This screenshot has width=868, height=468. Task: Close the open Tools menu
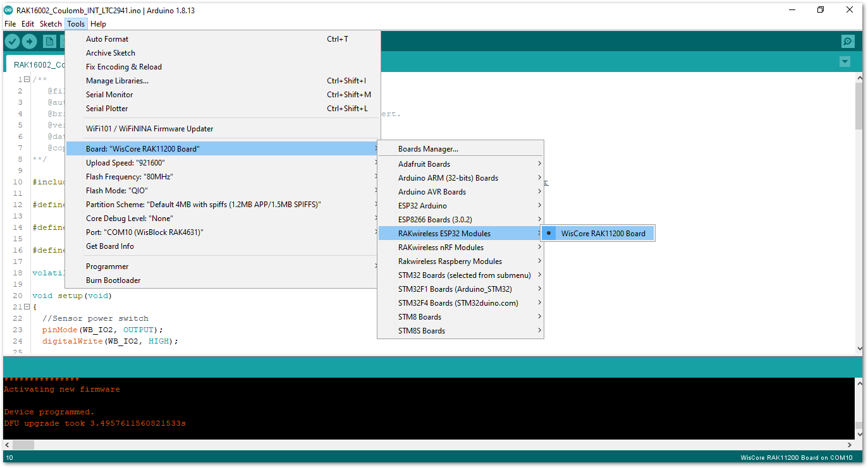pyautogui.click(x=76, y=24)
